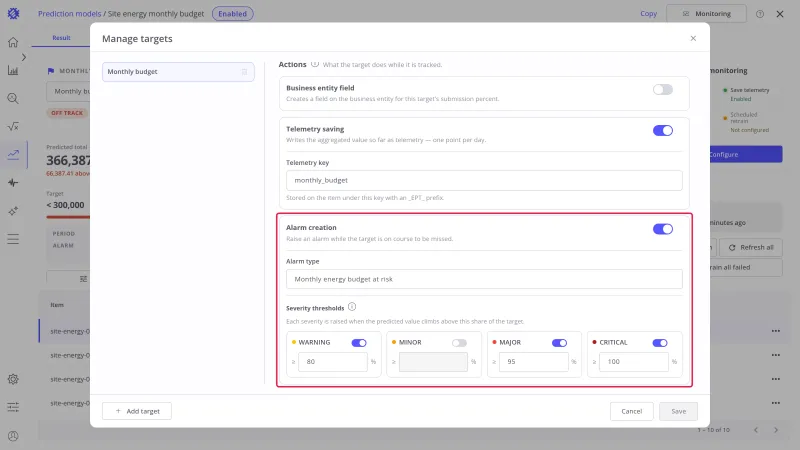Open the trend line prediction sidebar icon

(x=13, y=154)
